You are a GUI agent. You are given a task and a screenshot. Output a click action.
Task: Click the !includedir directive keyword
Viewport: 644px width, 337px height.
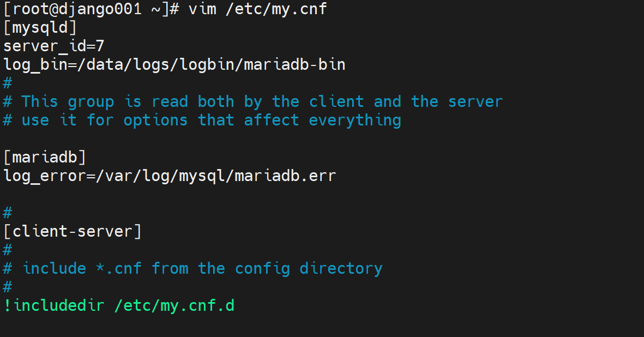[x=54, y=305]
